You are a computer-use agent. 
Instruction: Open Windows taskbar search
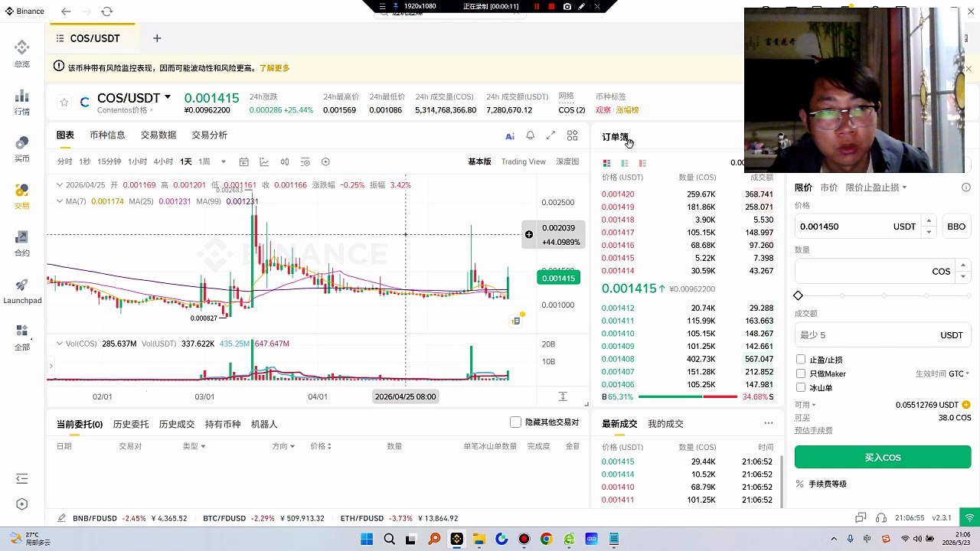(x=389, y=539)
